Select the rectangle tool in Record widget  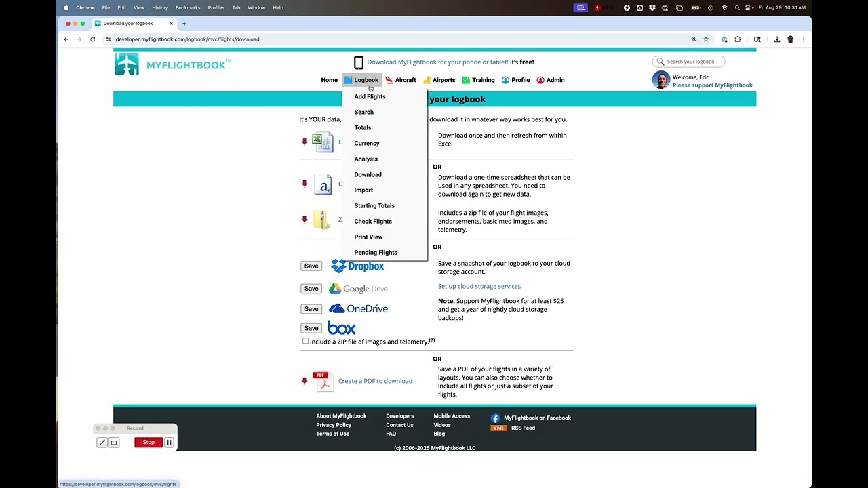point(114,443)
